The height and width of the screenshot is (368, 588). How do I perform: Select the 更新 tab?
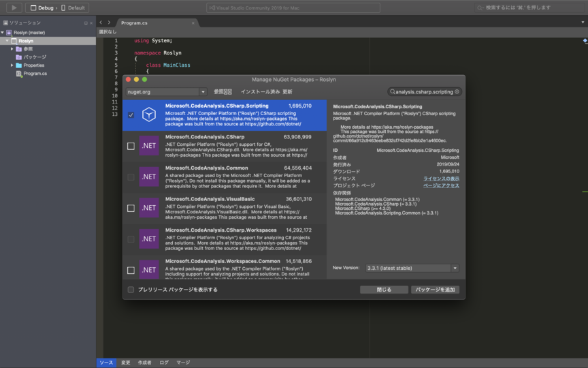coord(287,91)
